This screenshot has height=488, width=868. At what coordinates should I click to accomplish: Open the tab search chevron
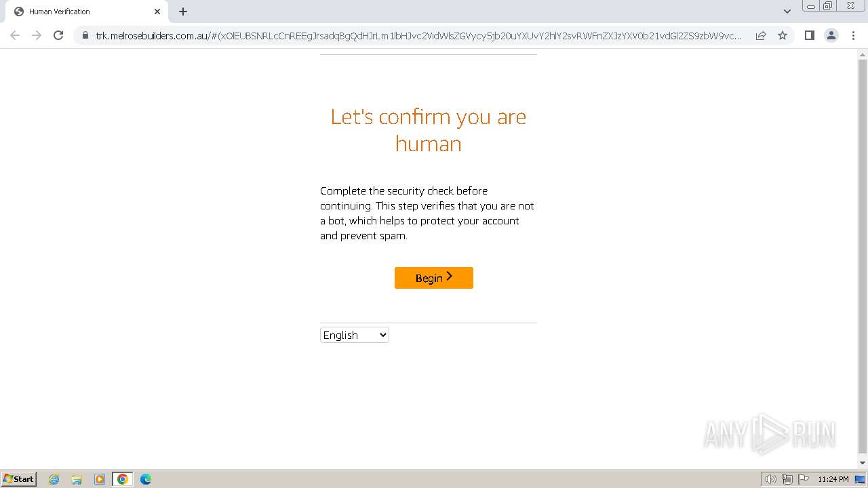pyautogui.click(x=787, y=12)
